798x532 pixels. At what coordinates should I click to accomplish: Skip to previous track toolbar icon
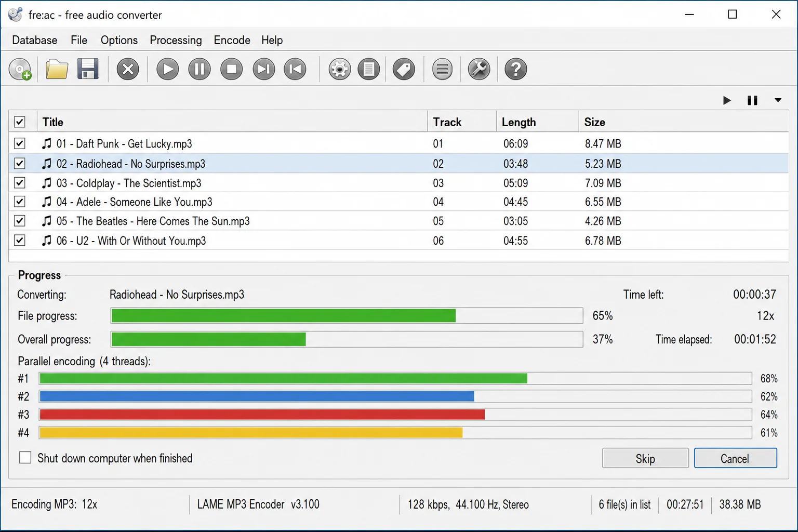[x=295, y=69]
